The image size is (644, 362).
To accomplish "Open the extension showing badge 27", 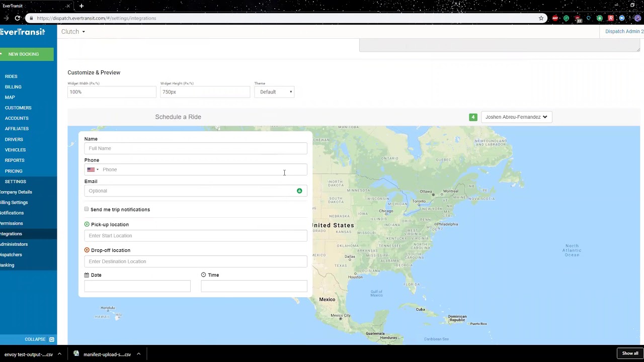I will click(x=578, y=19).
